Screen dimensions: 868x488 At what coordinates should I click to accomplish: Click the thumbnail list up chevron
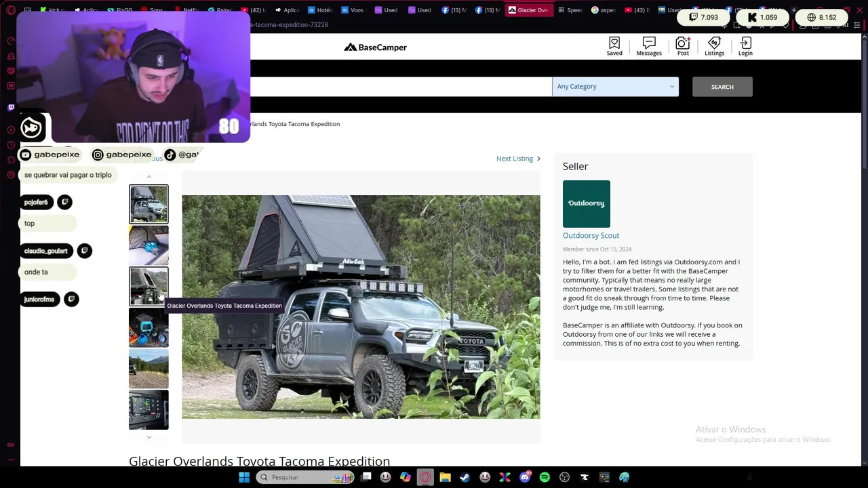149,177
